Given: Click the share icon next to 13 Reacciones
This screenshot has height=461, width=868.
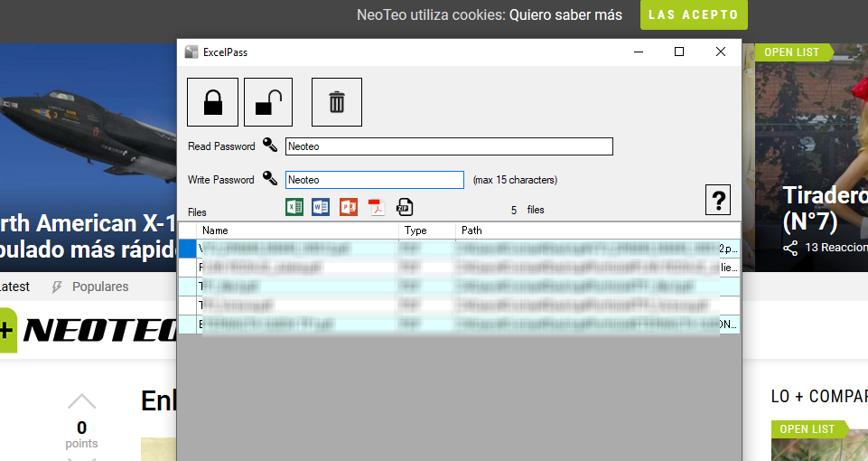Looking at the screenshot, I should tap(790, 248).
